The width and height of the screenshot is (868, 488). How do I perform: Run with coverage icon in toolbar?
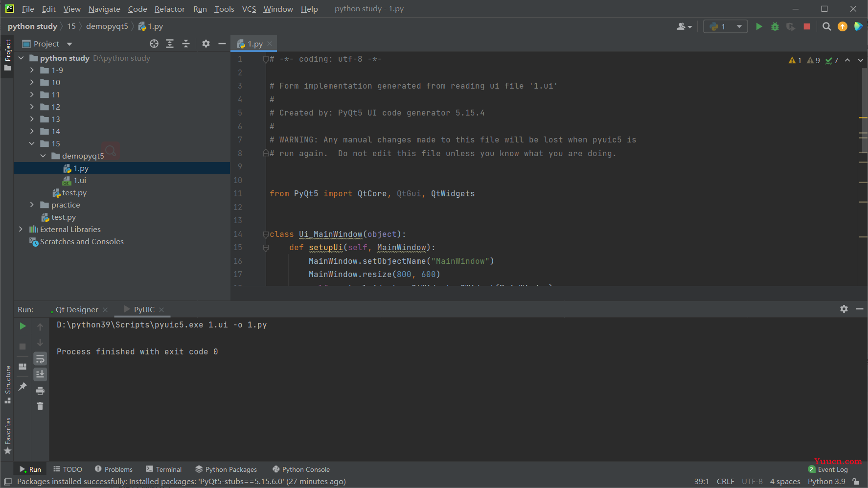[x=791, y=26]
